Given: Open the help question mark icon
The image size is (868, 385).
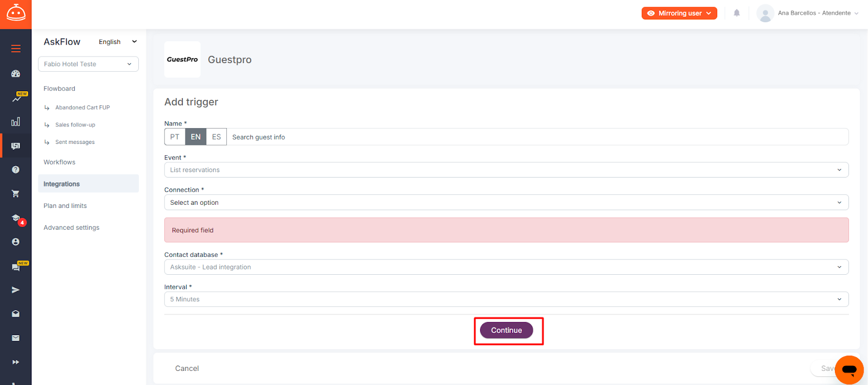Looking at the screenshot, I should point(16,169).
